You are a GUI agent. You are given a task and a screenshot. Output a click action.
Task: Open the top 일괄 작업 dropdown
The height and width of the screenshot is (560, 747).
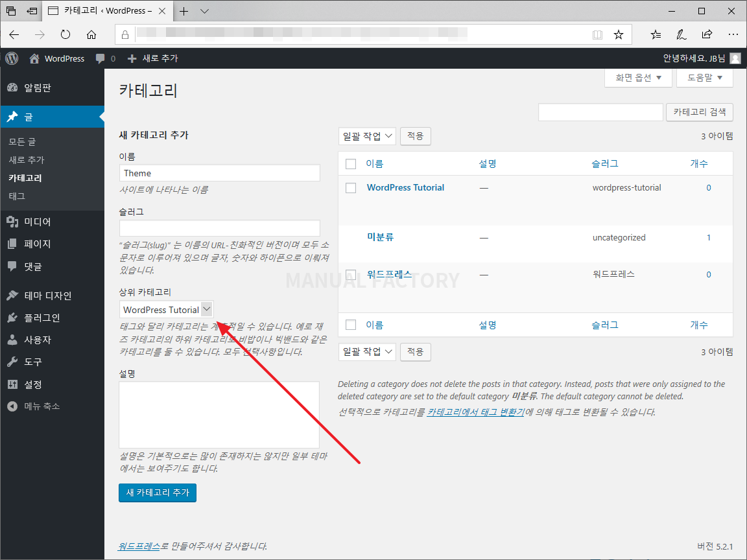[367, 136]
